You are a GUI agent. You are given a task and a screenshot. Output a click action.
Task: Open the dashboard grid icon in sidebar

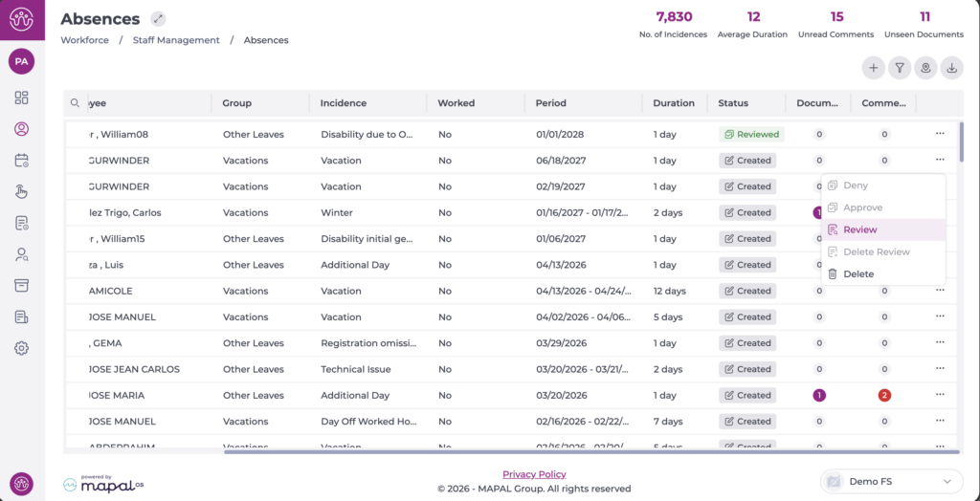[x=21, y=98]
